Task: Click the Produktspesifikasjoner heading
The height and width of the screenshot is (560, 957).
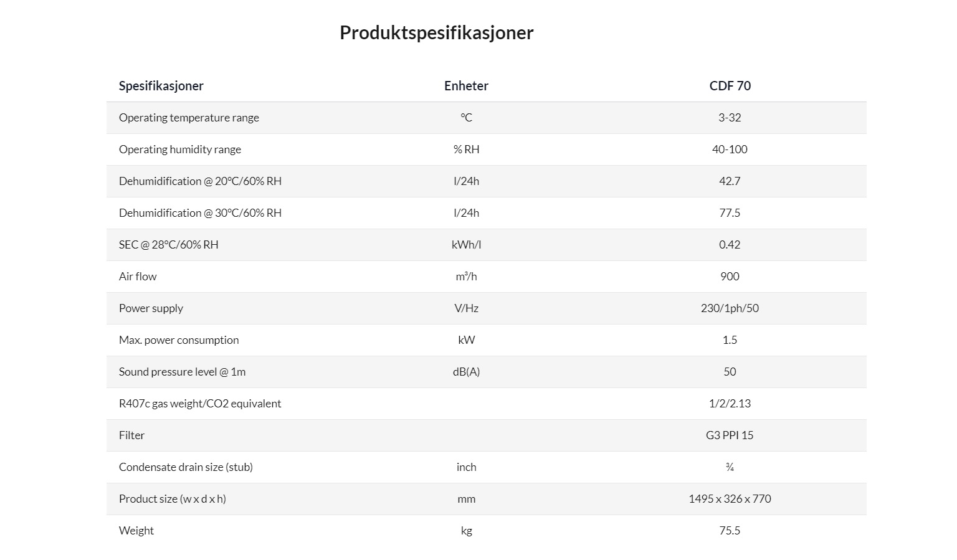Action: coord(436,32)
